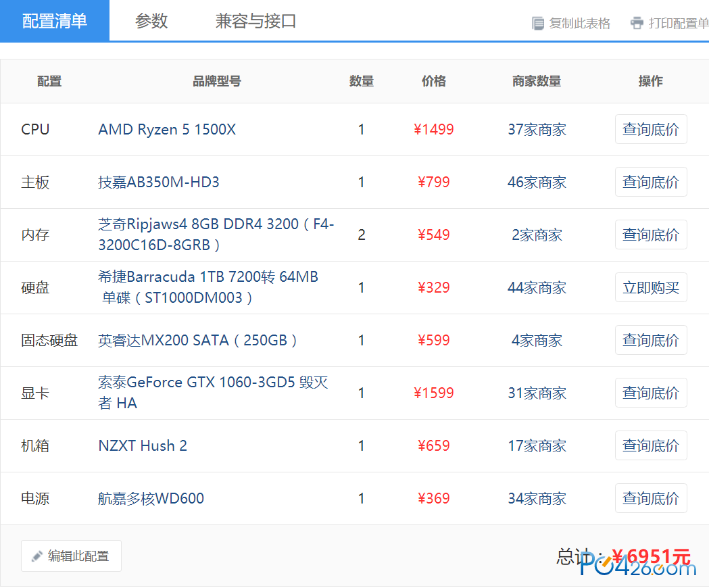Click the copy table icon
Screen dimensions: 709x588
(537, 23)
